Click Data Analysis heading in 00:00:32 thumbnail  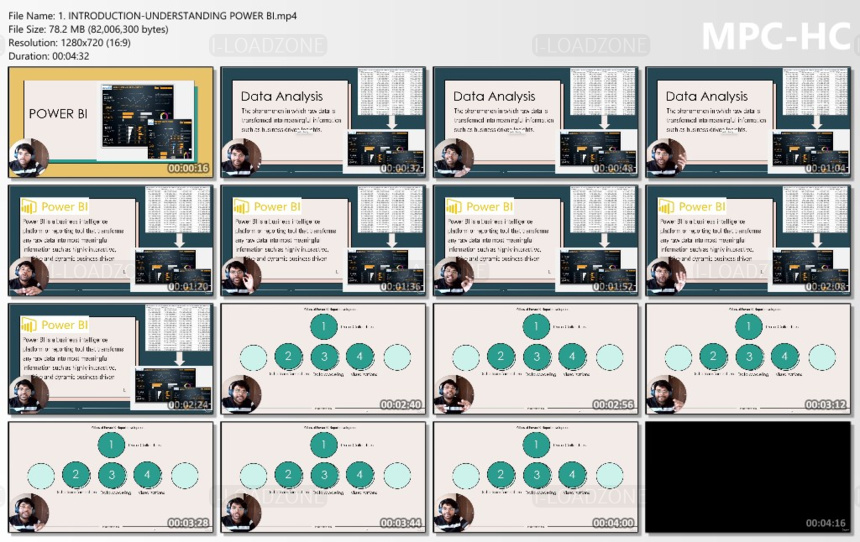click(x=282, y=97)
